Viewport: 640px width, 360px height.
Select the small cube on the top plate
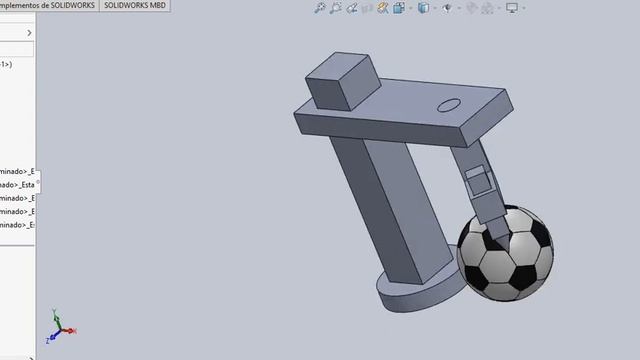(x=343, y=81)
